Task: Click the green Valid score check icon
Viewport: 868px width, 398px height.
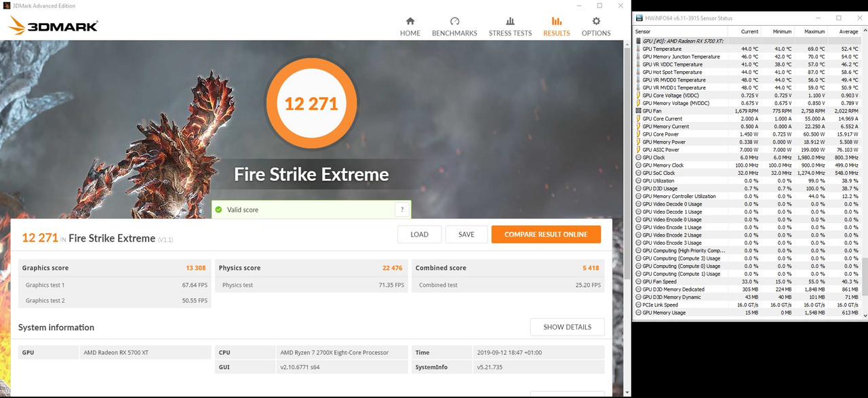Action: pos(218,210)
